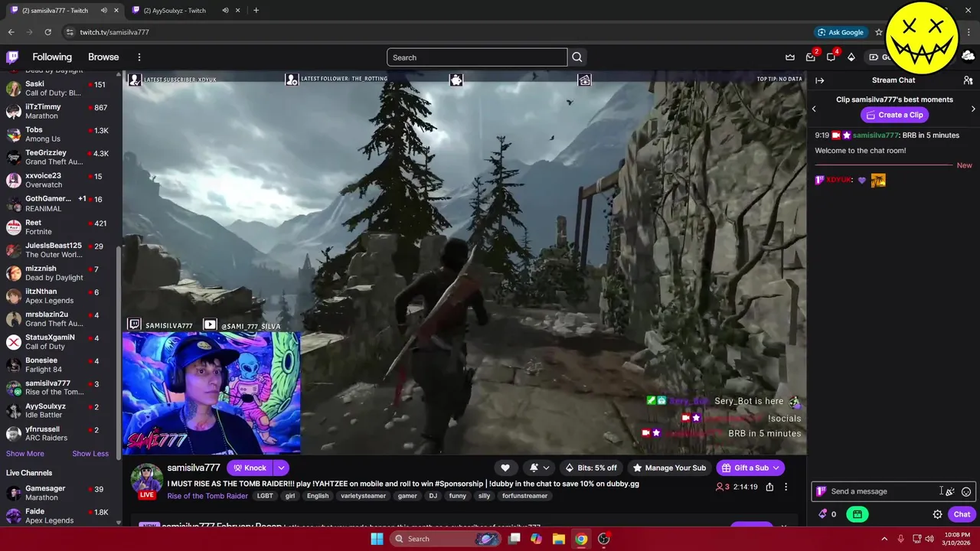Open Faide in Live Channels list
980x551 pixels.
pyautogui.click(x=60, y=516)
